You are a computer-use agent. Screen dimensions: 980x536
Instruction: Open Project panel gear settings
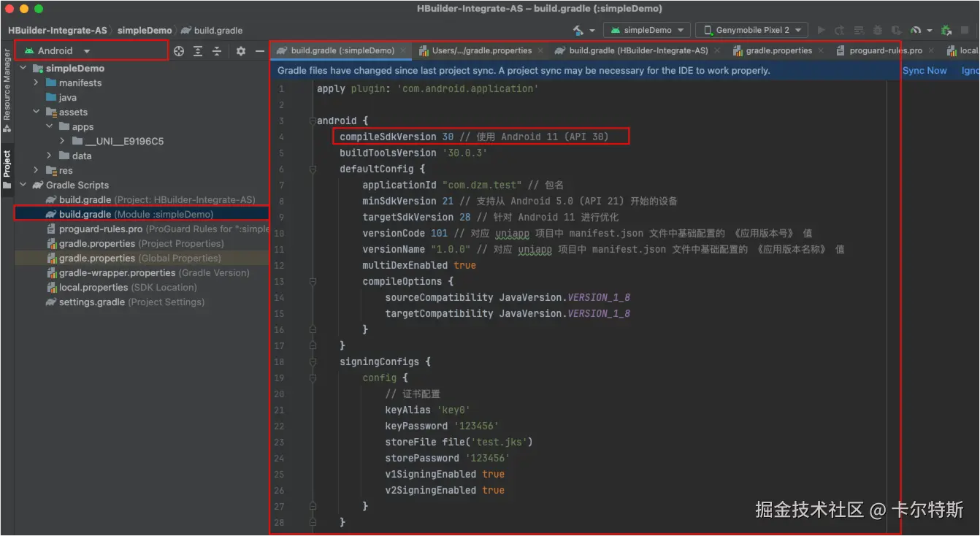coord(241,51)
